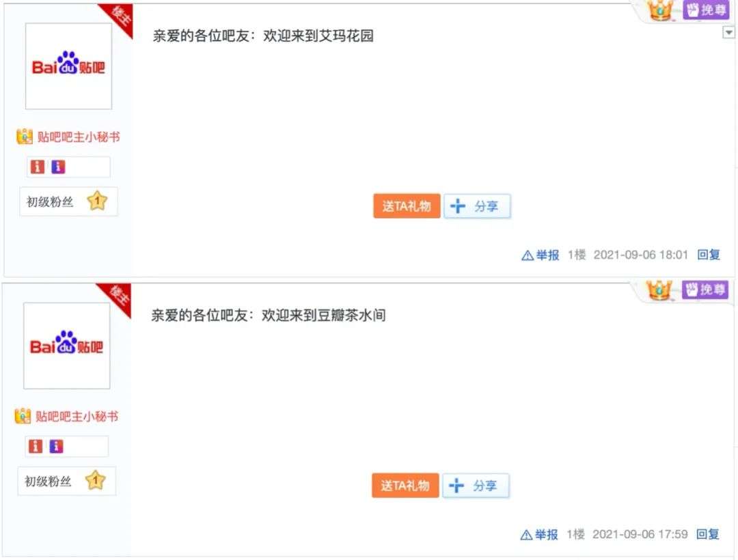738x560 pixels.
Task: Click the star level badge in first post
Action: (x=97, y=201)
